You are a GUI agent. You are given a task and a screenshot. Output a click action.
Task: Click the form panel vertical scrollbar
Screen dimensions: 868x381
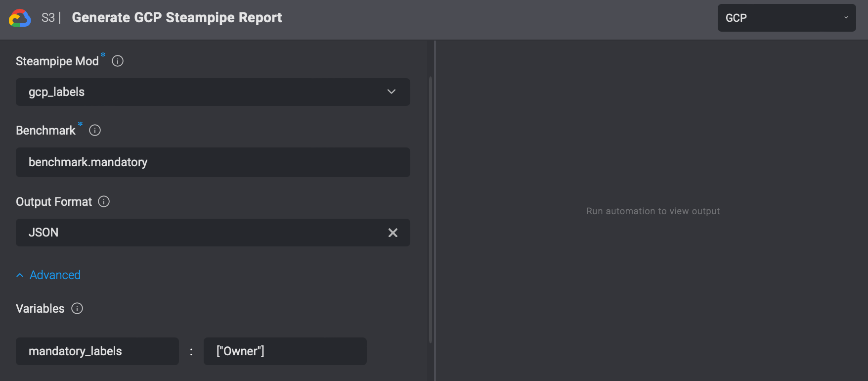tap(431, 210)
